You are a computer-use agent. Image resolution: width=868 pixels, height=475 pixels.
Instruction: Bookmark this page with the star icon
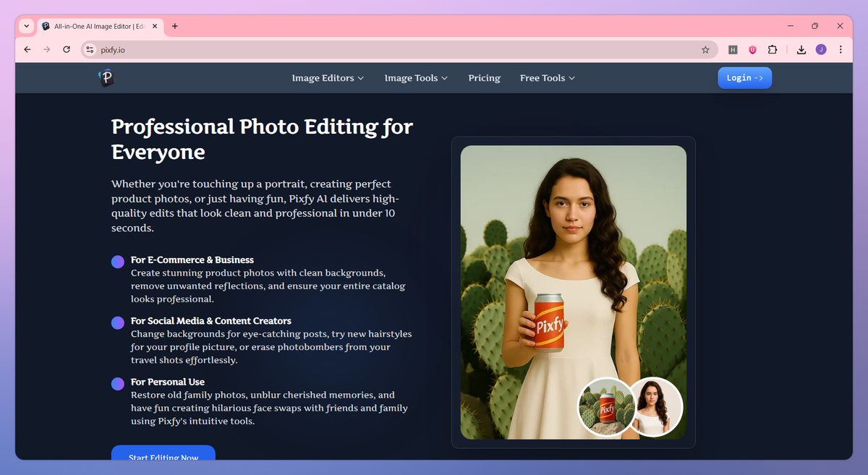click(x=705, y=50)
